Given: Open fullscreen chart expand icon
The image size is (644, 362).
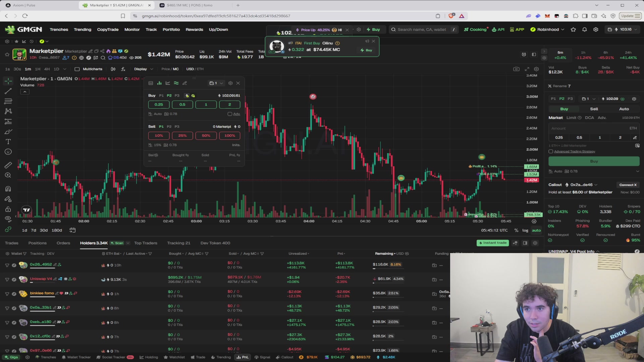Looking at the screenshot, I should coord(527,69).
